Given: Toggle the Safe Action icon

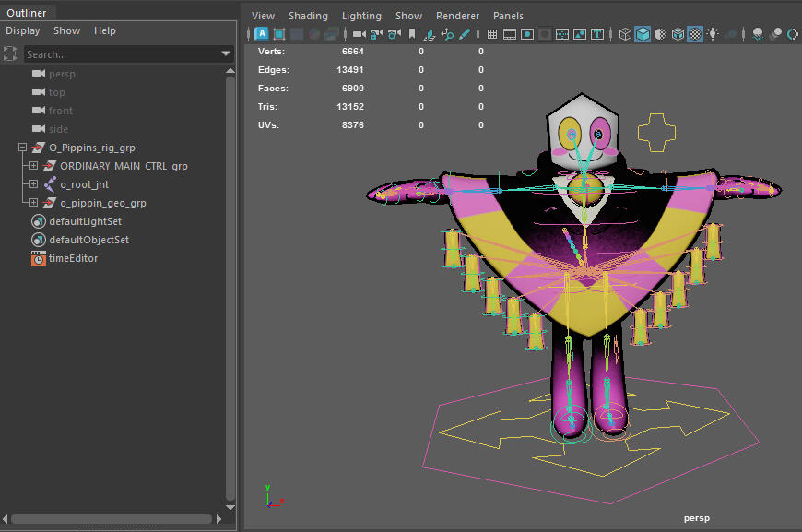Looking at the screenshot, I should click(580, 34).
